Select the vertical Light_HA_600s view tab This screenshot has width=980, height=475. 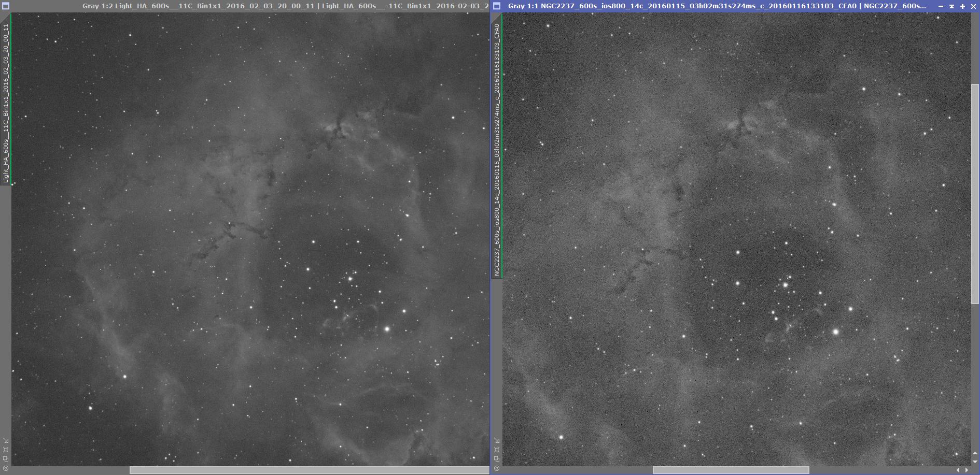click(6, 99)
